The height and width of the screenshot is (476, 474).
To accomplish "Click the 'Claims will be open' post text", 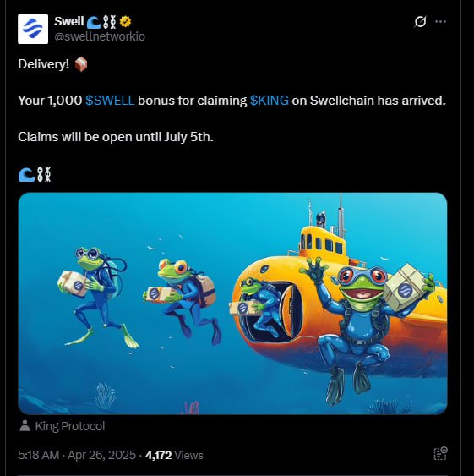I will point(116,137).
